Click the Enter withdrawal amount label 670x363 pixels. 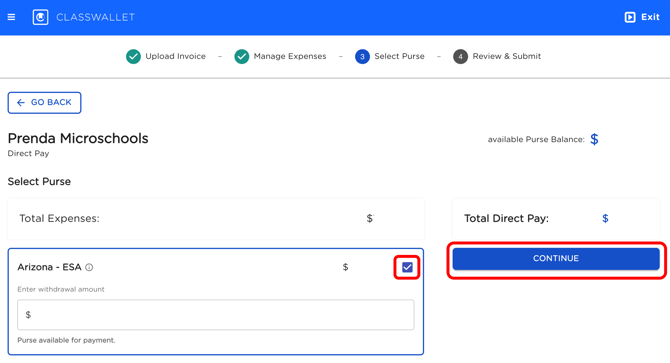click(61, 289)
